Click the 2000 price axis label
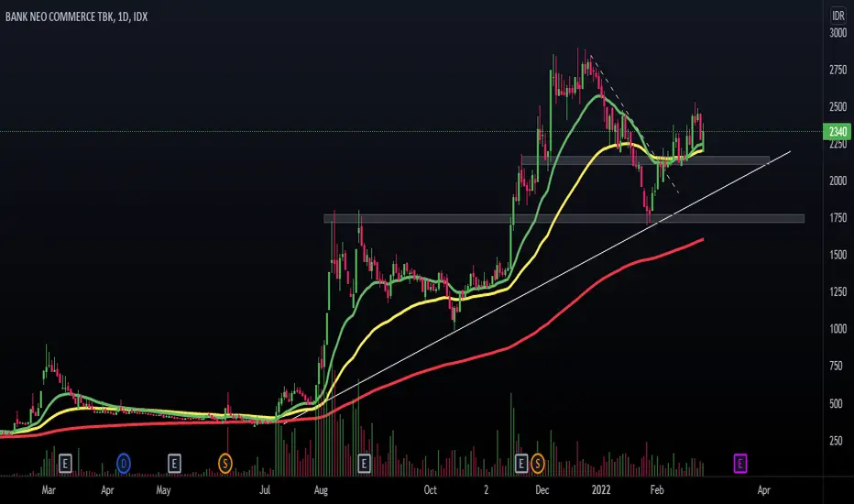 click(x=838, y=181)
